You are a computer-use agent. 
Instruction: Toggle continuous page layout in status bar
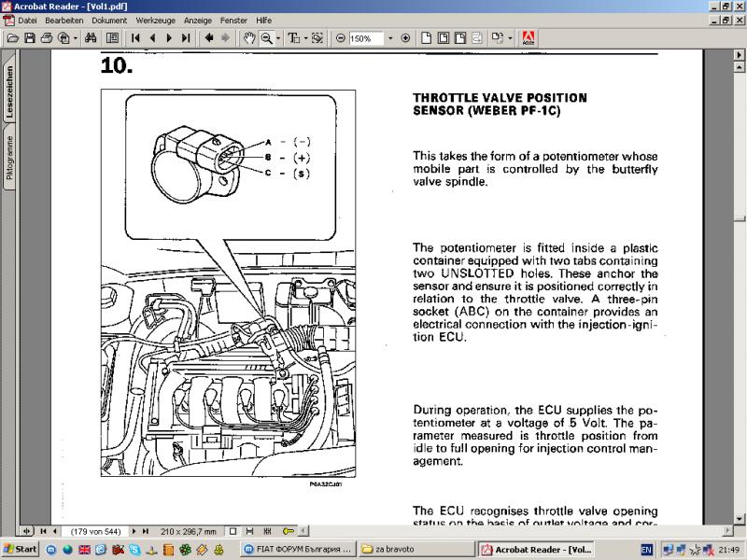[251, 531]
